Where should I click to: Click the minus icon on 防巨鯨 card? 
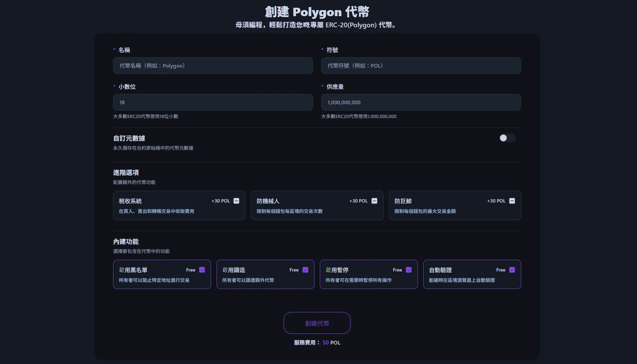pos(512,201)
